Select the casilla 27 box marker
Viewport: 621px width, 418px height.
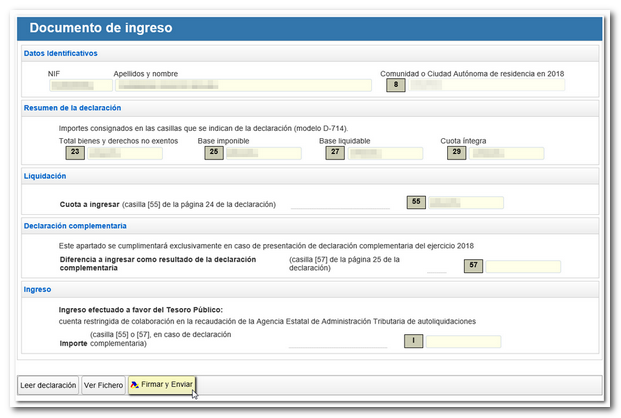coord(335,153)
